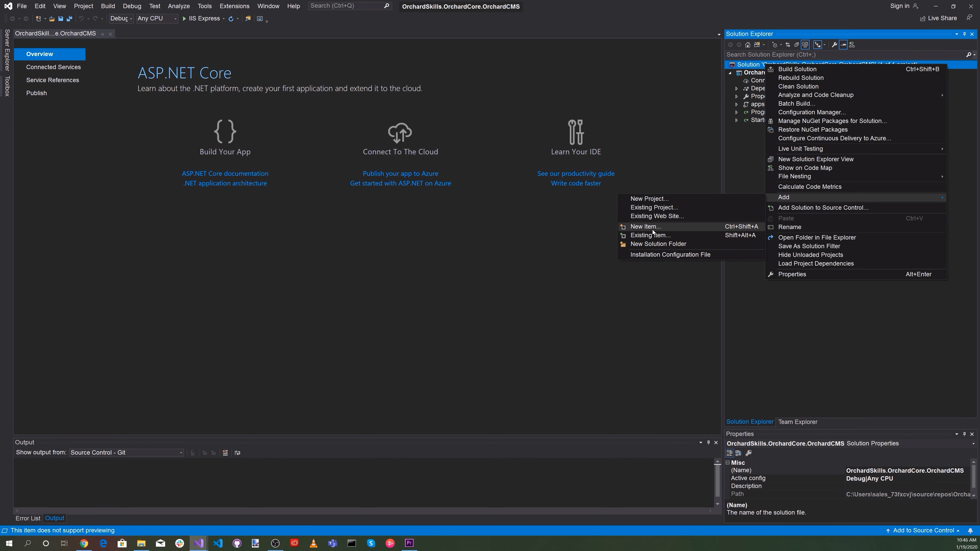Click Build Solution in context menu
The height and width of the screenshot is (551, 980).
(x=856, y=69)
